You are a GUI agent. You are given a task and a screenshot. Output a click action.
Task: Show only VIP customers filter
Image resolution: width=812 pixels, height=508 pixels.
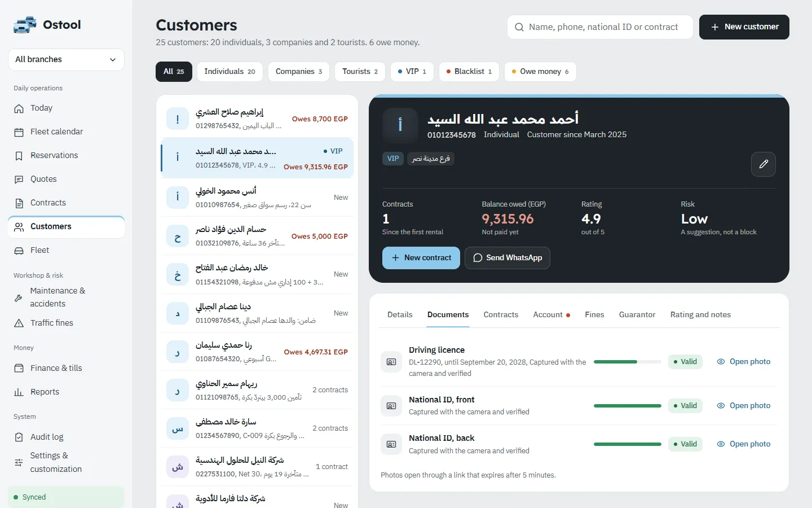click(x=412, y=72)
